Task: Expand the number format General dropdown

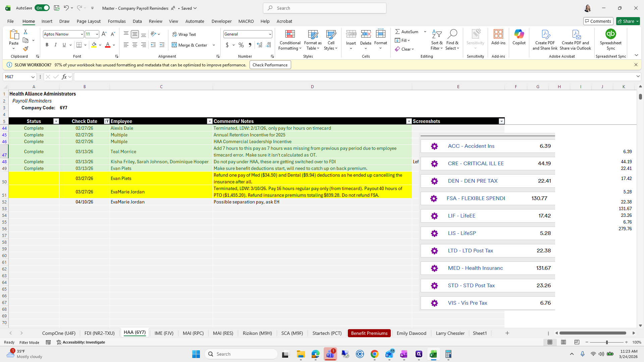Action: 270,34
